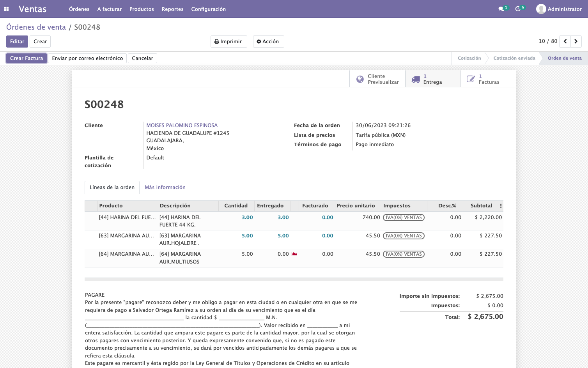Click Enviar por correo electrónico

[87, 58]
